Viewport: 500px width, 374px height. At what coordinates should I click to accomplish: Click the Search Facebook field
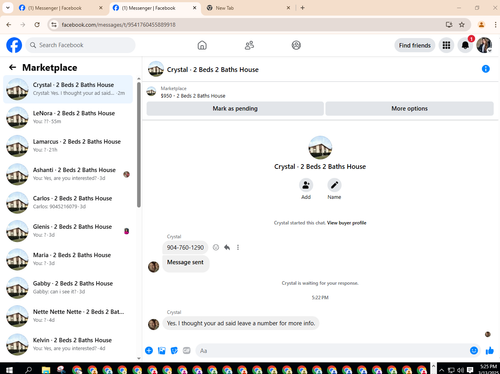click(x=80, y=45)
